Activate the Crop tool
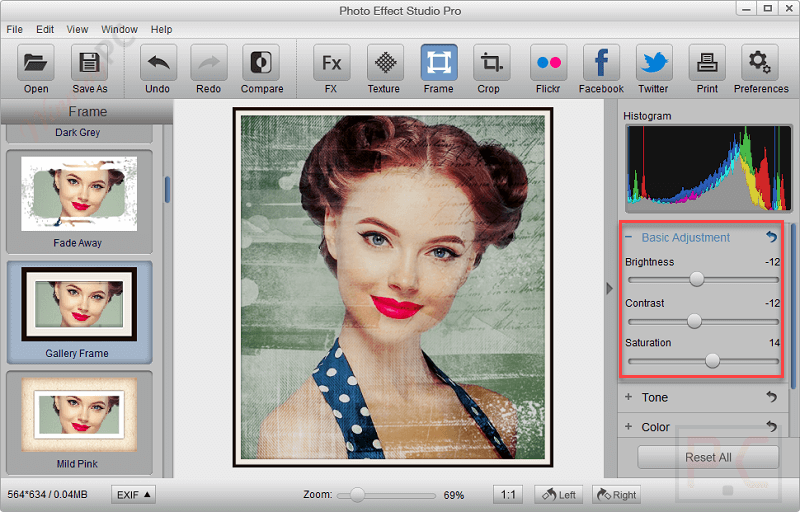Viewport: 800px width, 512px height. 491,63
